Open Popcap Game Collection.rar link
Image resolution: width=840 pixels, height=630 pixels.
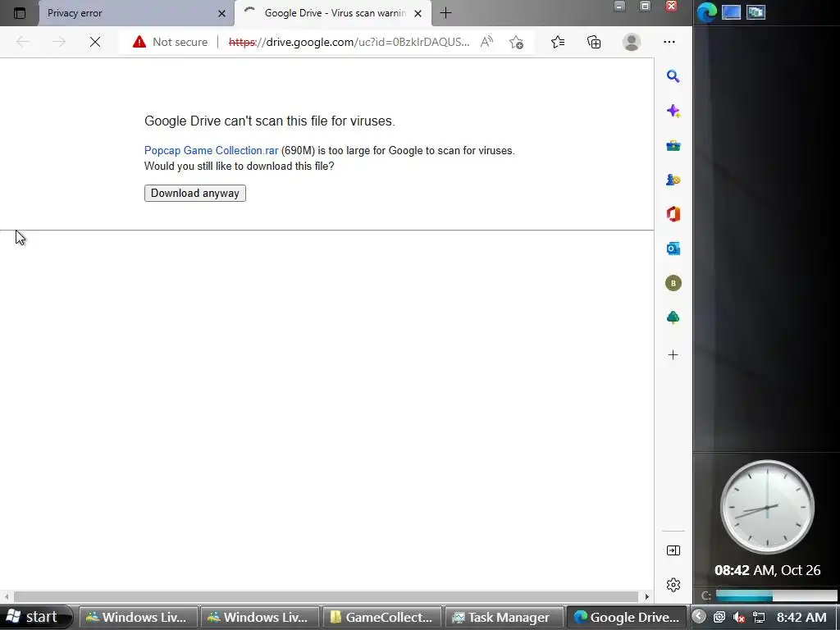(211, 151)
